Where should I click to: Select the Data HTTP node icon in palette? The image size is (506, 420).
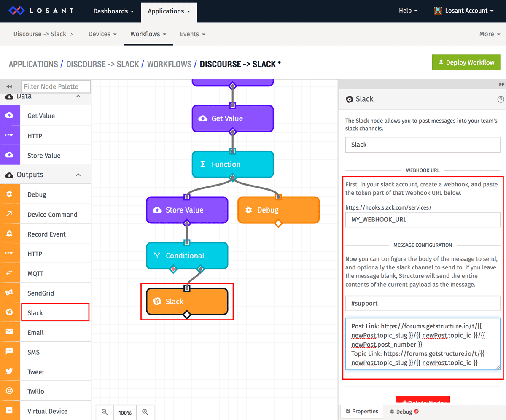coord(9,135)
